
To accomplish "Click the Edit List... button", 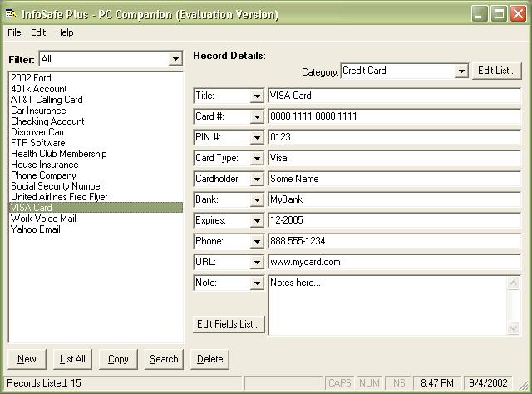I will point(497,71).
